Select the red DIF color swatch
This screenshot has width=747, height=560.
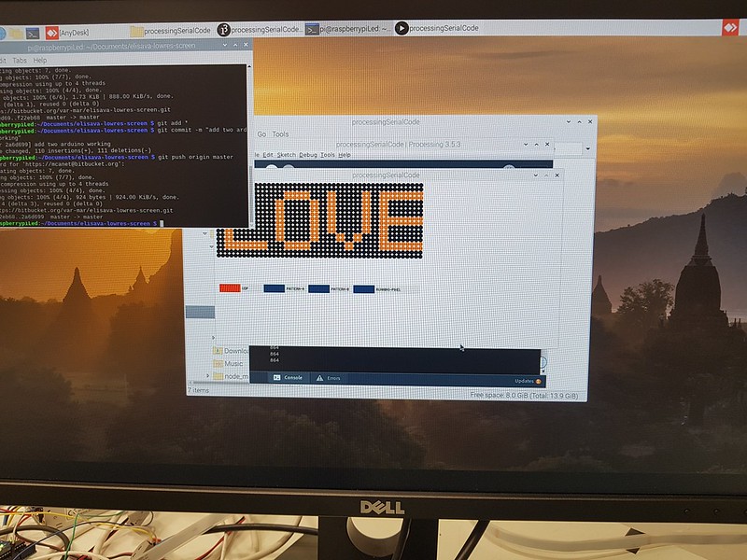[231, 287]
